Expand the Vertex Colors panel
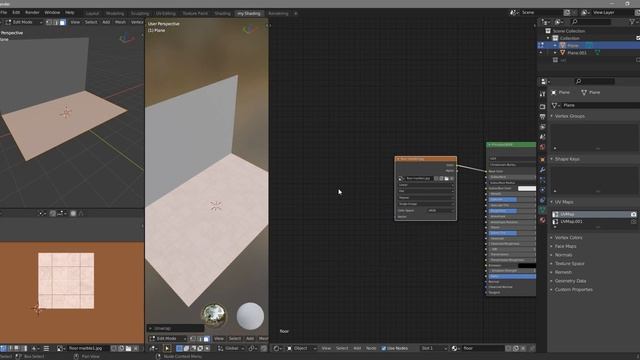This screenshot has width=640, height=360. (567, 238)
